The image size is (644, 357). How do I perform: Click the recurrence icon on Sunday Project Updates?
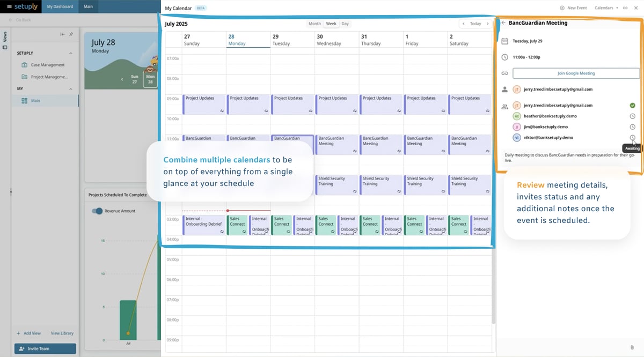[222, 111]
